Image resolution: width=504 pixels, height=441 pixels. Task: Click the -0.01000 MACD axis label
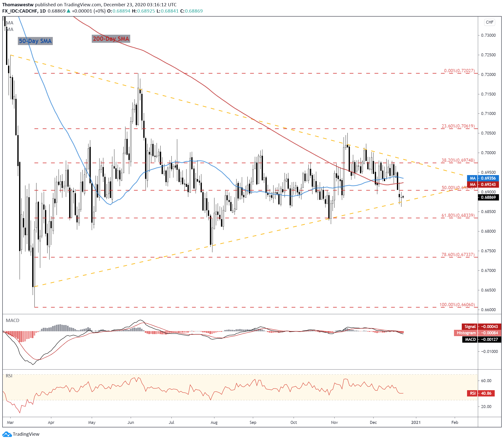[x=489, y=351]
